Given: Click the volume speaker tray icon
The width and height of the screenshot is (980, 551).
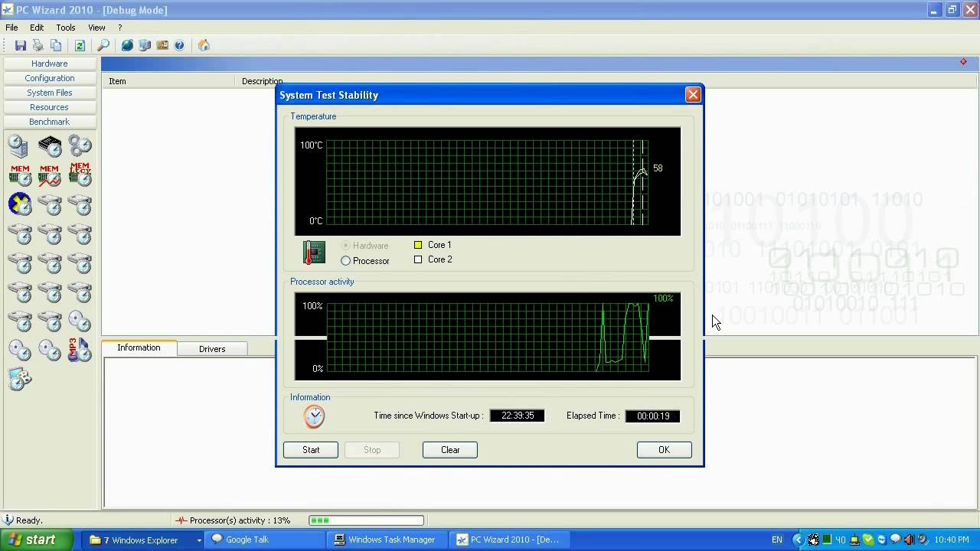Looking at the screenshot, I should point(908,540).
